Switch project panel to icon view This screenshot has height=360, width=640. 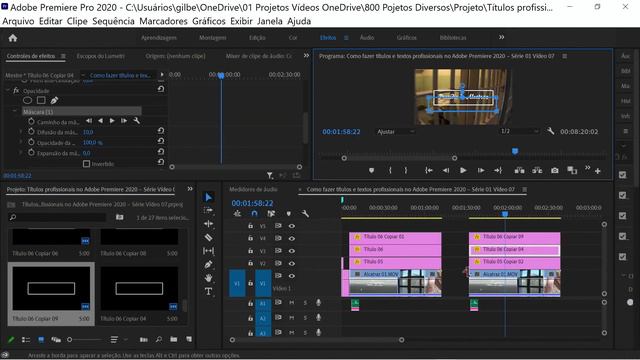pyautogui.click(x=41, y=340)
